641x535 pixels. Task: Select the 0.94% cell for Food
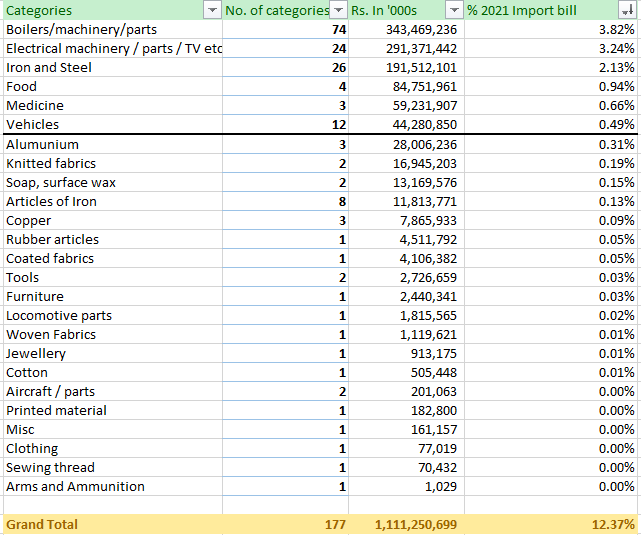(x=551, y=87)
